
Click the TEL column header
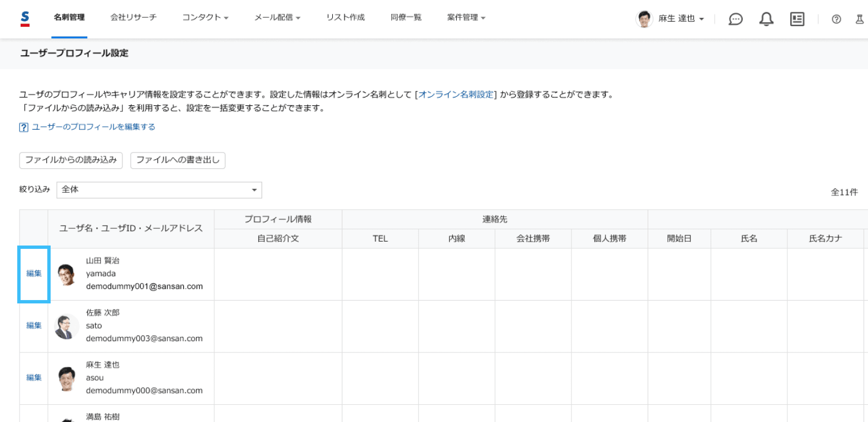(x=380, y=239)
